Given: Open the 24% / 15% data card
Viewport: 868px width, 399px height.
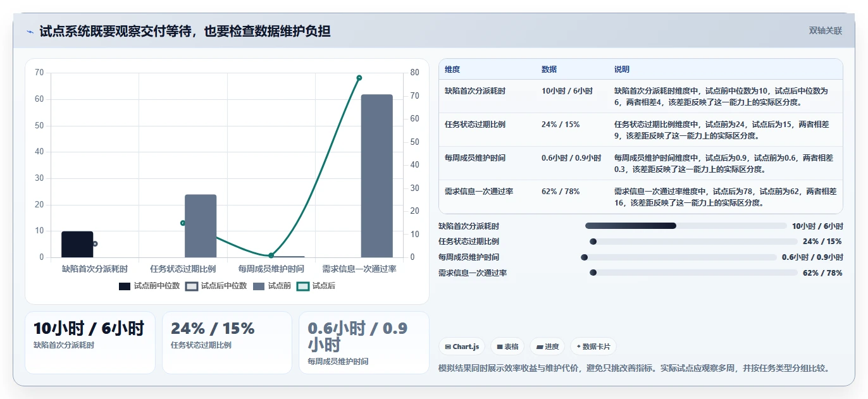Looking at the screenshot, I should 227,343.
